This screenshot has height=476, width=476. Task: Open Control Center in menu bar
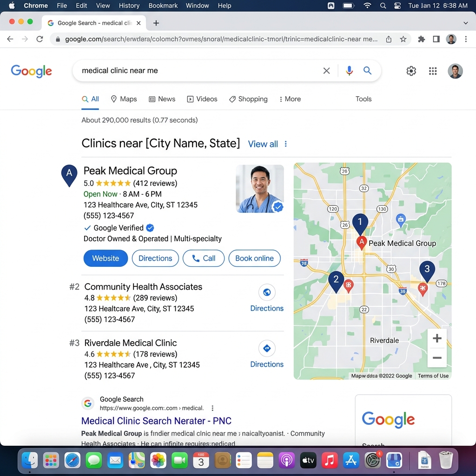tap(397, 6)
